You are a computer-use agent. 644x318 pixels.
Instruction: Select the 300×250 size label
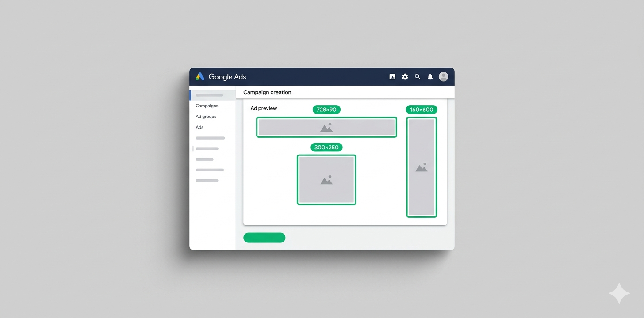pyautogui.click(x=326, y=148)
